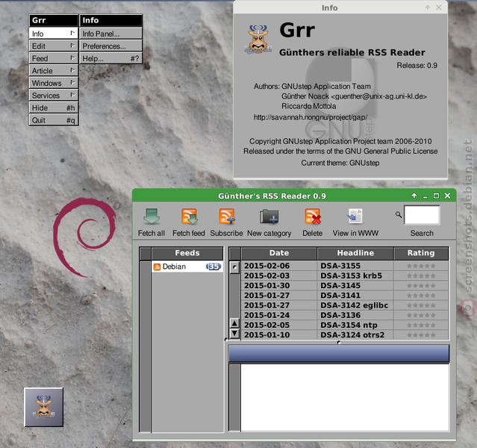The width and height of the screenshot is (477, 448).
Task: Sort by the Headline column header
Action: pyautogui.click(x=355, y=253)
